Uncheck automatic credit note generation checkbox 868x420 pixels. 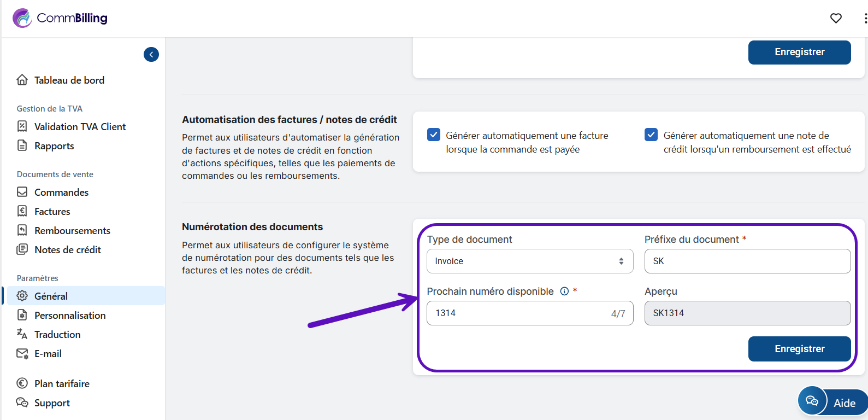click(651, 135)
